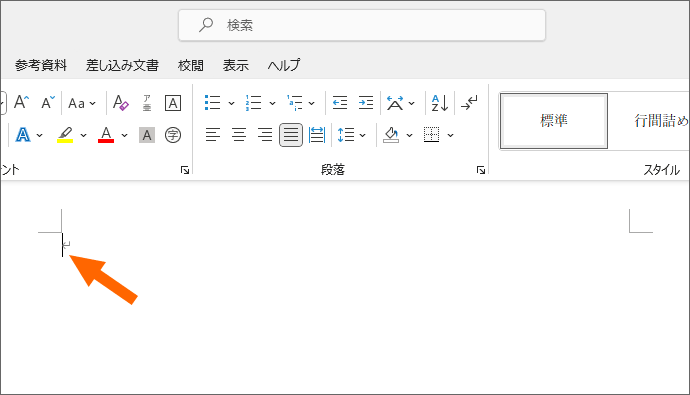Viewport: 690px width, 395px height.
Task: Open the enclosed characters 字 tool
Action: coord(172,135)
